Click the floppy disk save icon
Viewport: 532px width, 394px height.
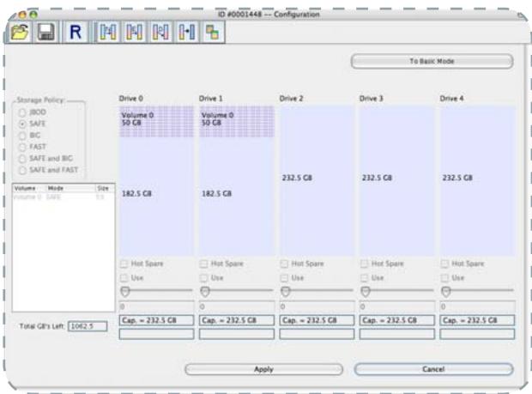click(x=45, y=33)
